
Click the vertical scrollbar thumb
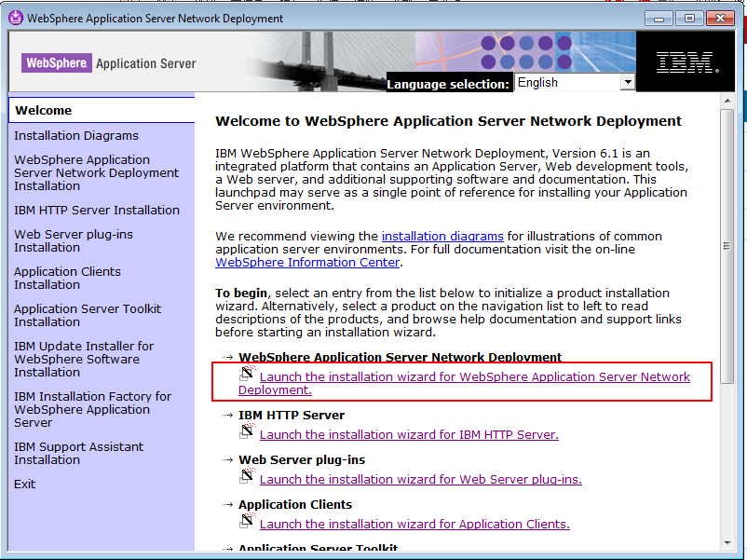(727, 246)
